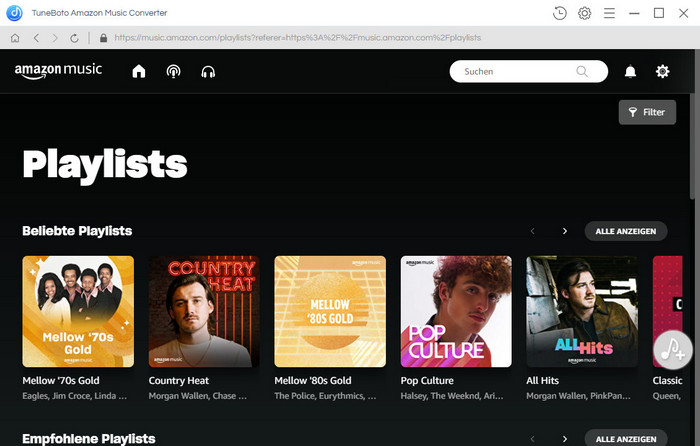Click the Pop Culture title link
This screenshot has width=700, height=446.
[x=427, y=381]
